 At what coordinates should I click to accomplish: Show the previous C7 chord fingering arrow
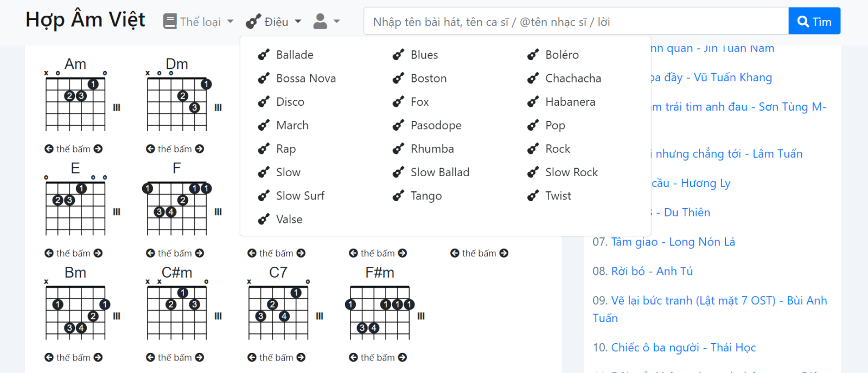click(252, 357)
